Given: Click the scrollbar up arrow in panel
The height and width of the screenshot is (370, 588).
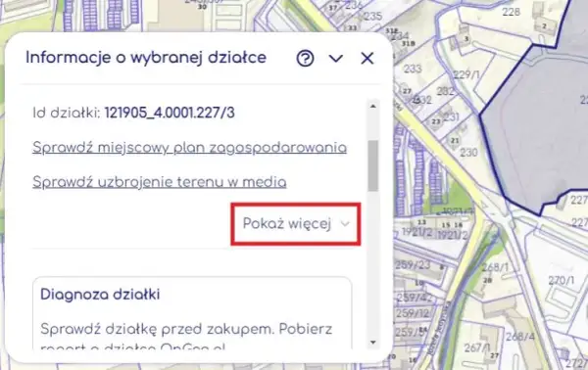Looking at the screenshot, I should coord(372,107).
